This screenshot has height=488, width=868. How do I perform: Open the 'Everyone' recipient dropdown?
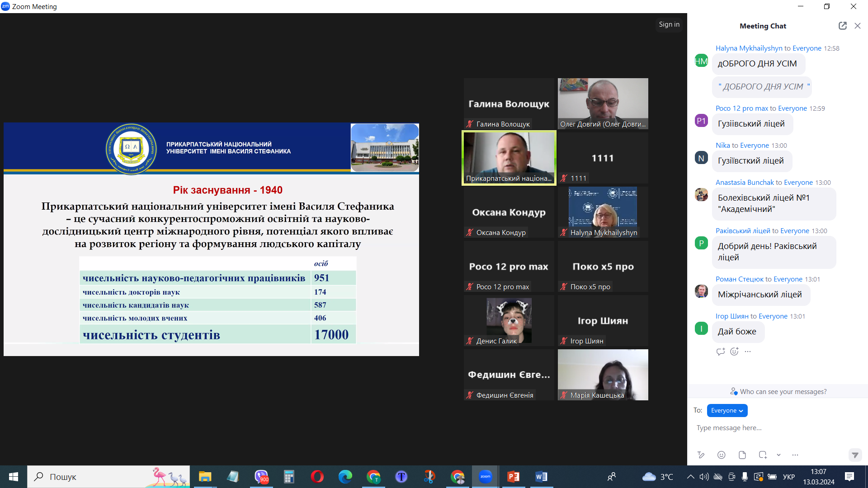[x=727, y=410]
